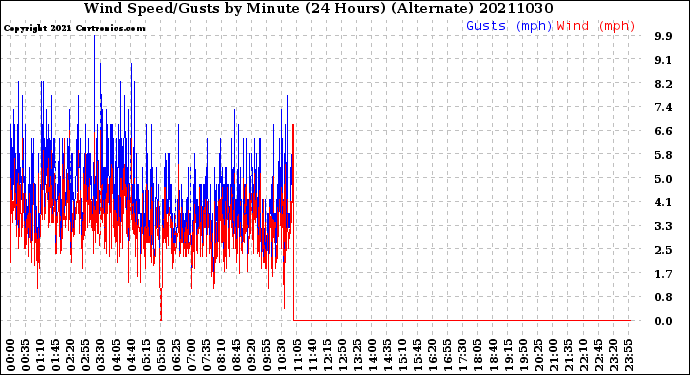Image resolution: width=690 pixels, height=375 pixels.
Task: Click the 23:55 time axis label
Action: (x=628, y=355)
